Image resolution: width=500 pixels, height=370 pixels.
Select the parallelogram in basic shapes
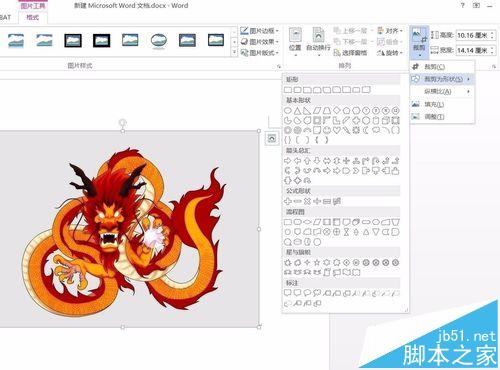coord(317,110)
